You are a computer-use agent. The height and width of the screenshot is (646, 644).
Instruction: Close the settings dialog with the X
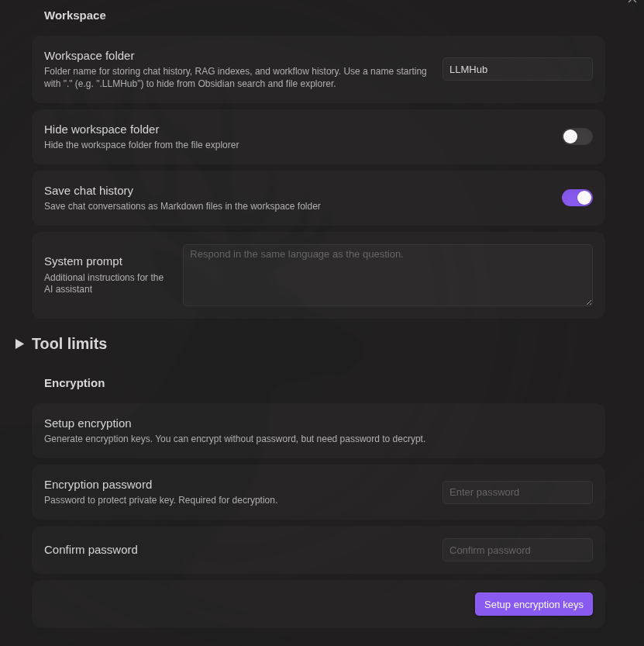pos(632,2)
